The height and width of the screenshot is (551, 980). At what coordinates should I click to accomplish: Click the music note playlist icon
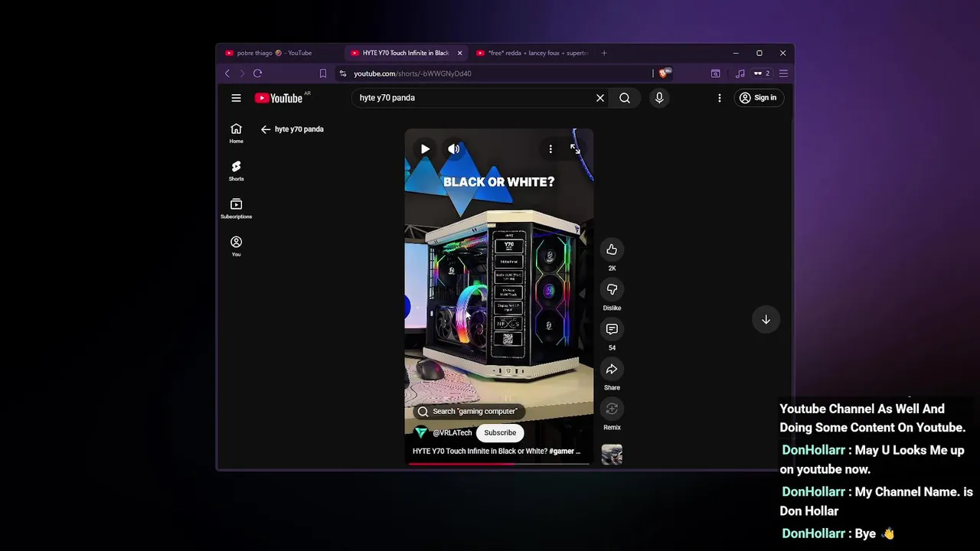click(x=740, y=73)
